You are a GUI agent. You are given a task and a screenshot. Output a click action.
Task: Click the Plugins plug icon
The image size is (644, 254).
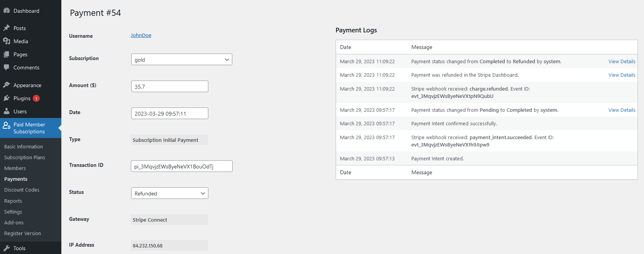(7, 98)
